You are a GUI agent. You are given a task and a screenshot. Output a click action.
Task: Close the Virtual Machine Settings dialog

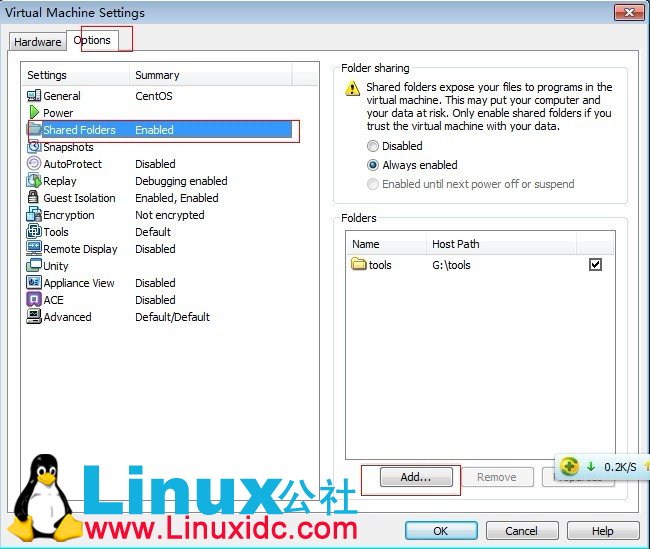click(629, 12)
